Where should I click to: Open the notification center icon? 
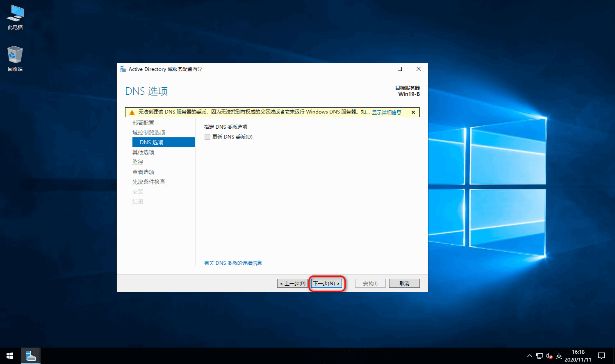click(x=601, y=356)
